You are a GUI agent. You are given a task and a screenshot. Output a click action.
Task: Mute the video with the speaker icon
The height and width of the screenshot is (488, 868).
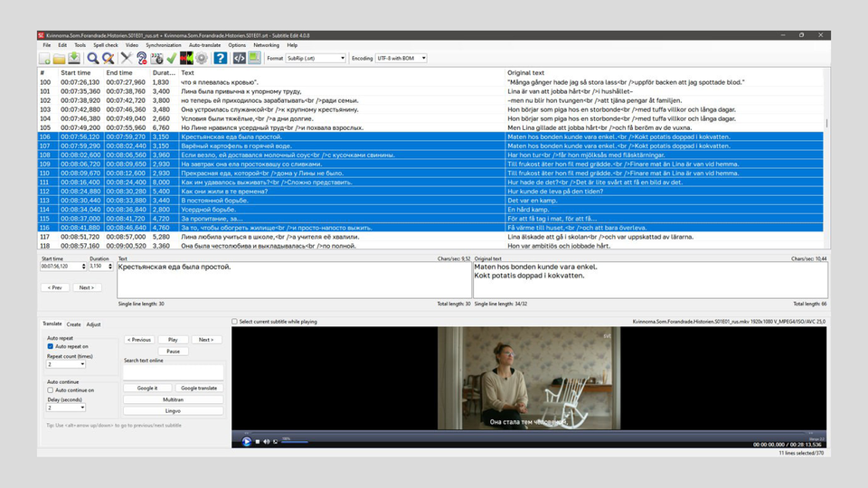click(x=266, y=442)
